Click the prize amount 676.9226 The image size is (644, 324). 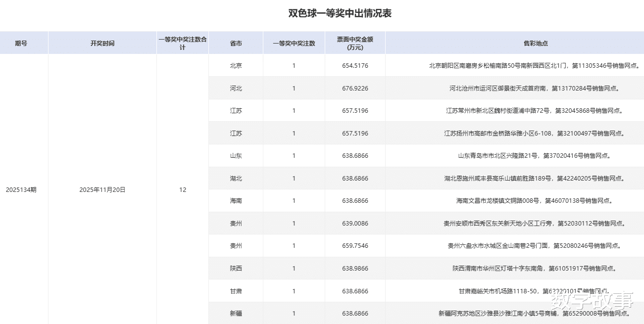[355, 88]
